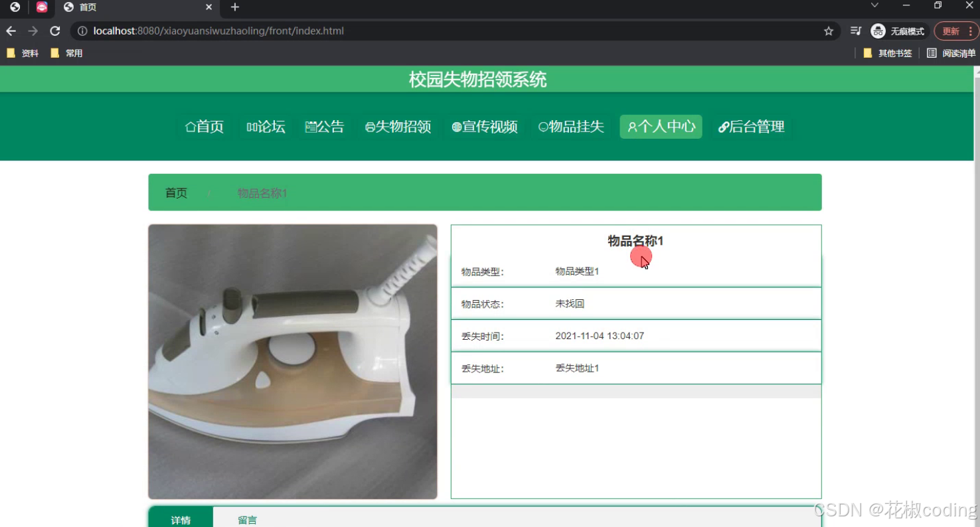Open the 论坛 forum section icon
980x527 pixels.
coord(253,127)
